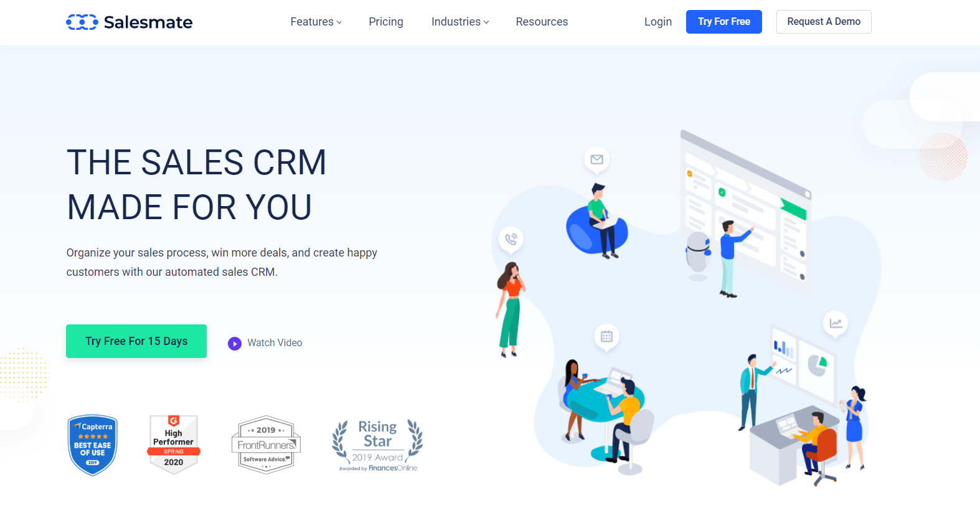Click the Watch Video text link
This screenshot has width=980, height=523.
click(x=275, y=343)
